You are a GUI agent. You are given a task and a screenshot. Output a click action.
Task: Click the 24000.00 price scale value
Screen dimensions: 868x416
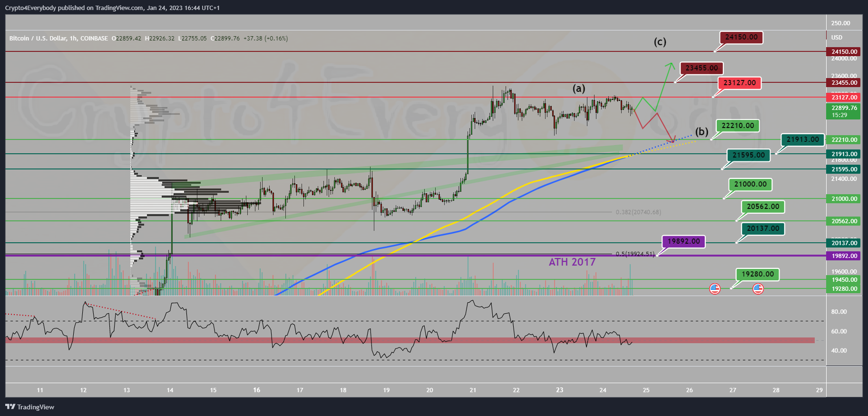(844, 59)
